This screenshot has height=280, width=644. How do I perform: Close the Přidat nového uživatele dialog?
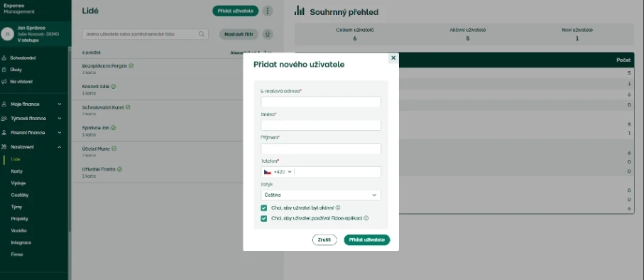tap(393, 58)
